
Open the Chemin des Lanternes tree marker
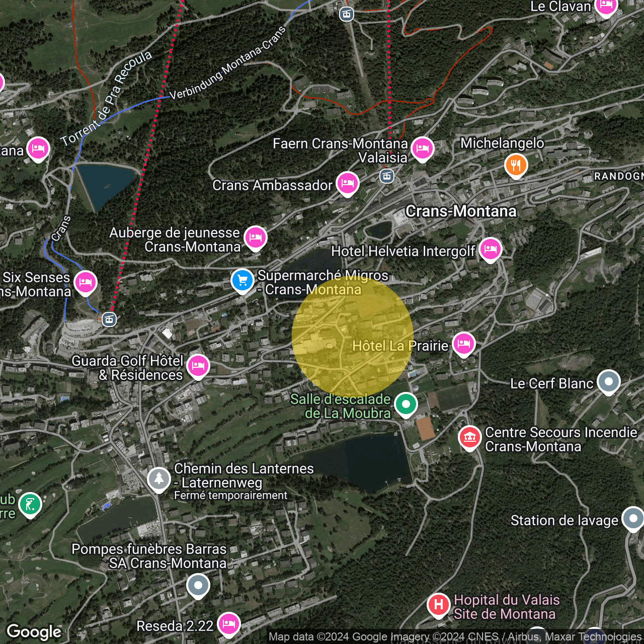tap(158, 479)
